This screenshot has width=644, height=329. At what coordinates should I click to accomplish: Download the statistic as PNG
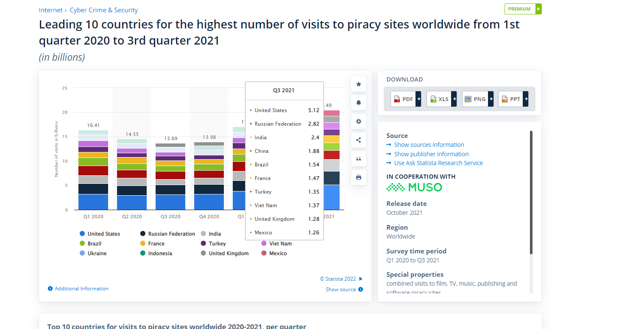pos(478,99)
